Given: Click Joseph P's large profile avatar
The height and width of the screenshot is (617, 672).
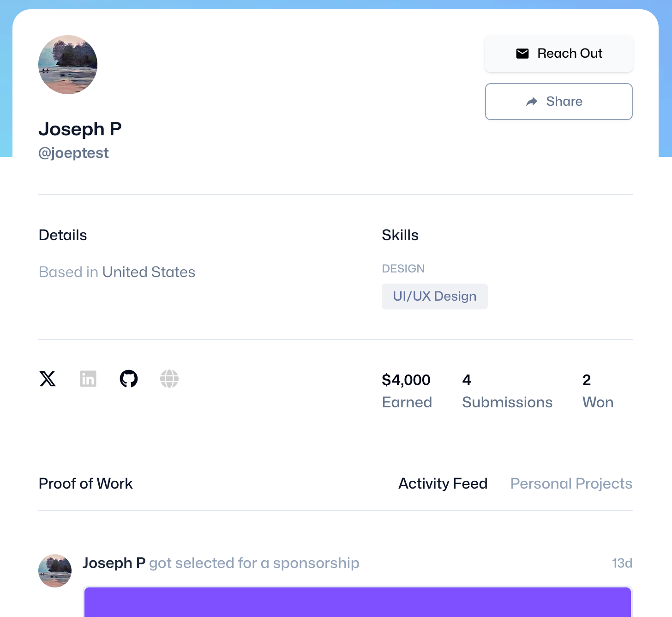Looking at the screenshot, I should (68, 65).
